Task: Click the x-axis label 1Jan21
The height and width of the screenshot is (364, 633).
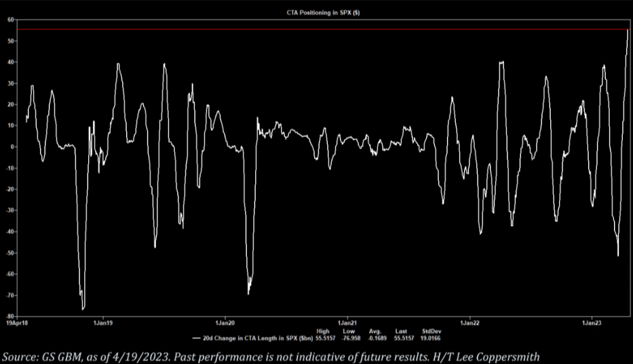Action: tap(347, 323)
